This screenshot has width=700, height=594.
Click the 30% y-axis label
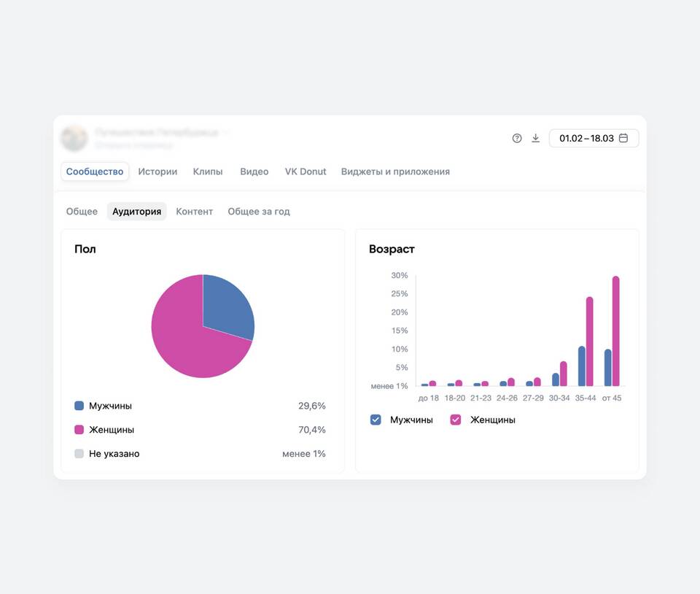[399, 276]
